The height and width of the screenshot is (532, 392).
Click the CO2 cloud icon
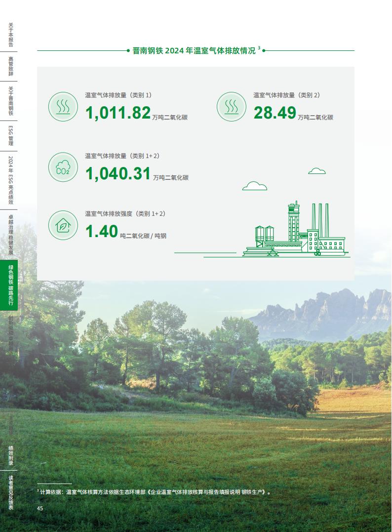tap(63, 167)
